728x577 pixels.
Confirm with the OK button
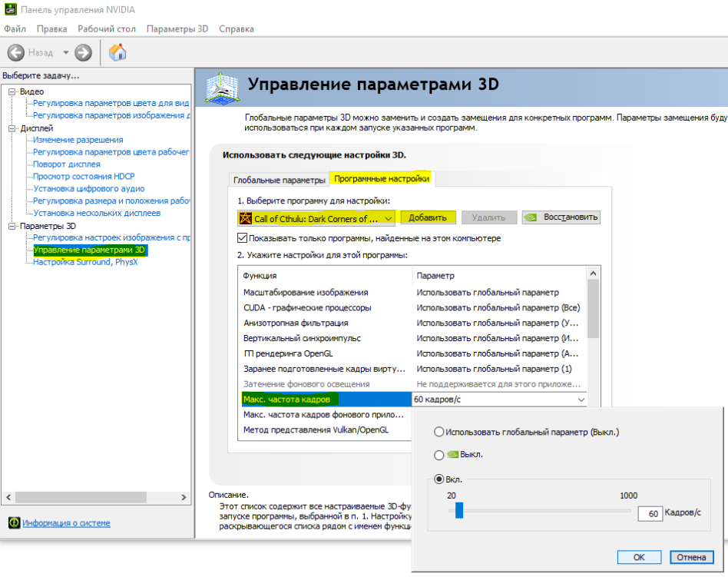point(639,557)
